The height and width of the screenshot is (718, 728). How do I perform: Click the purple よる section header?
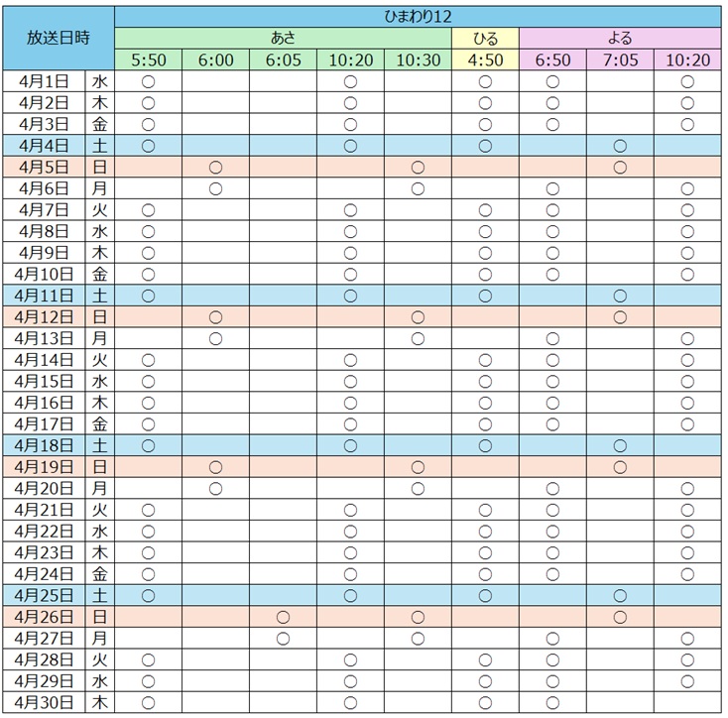point(620,39)
